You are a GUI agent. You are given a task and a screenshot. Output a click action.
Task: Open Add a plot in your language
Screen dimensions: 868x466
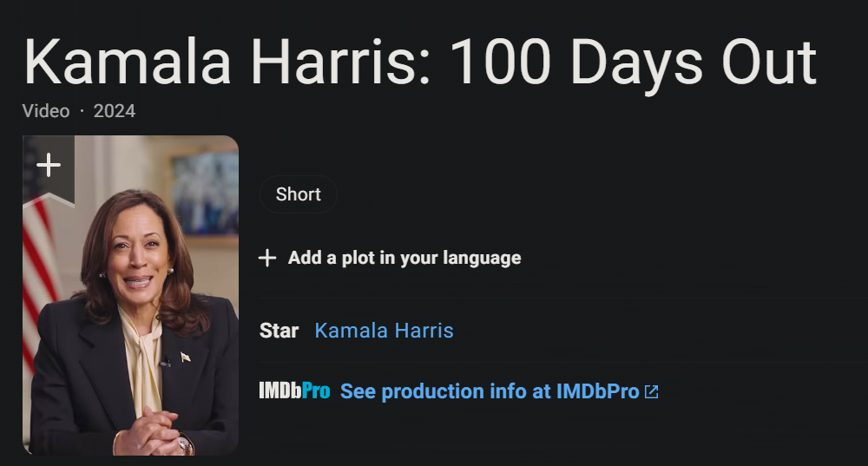404,258
